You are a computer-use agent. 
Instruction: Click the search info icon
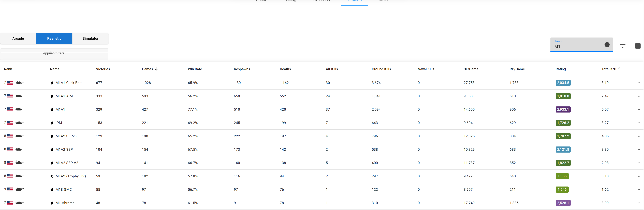coord(607,45)
